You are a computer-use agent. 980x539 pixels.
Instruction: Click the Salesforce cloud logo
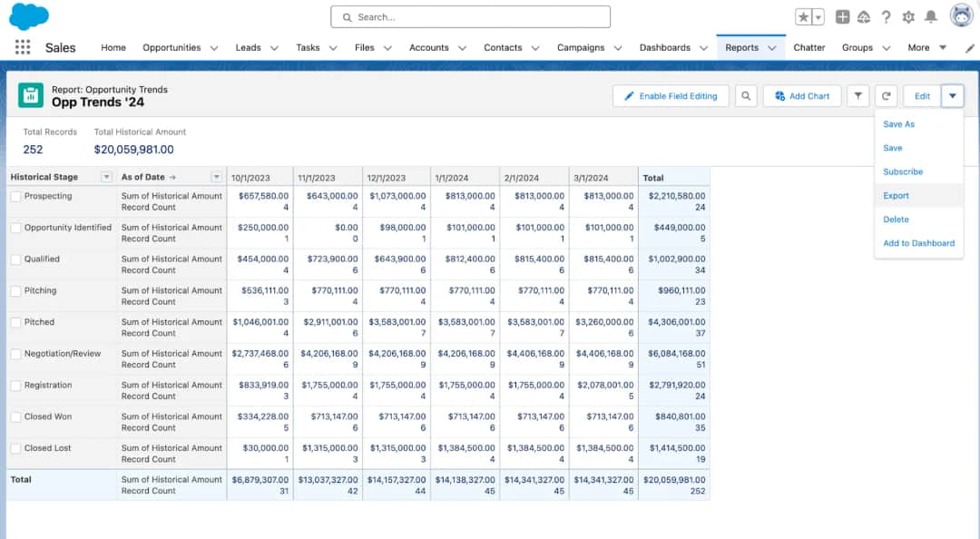[29, 15]
